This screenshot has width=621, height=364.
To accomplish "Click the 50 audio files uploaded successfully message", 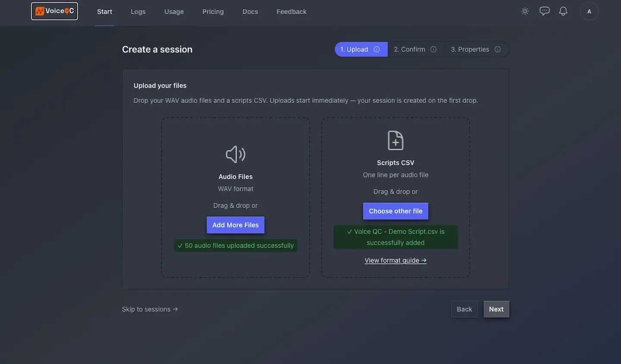I will pos(235,246).
